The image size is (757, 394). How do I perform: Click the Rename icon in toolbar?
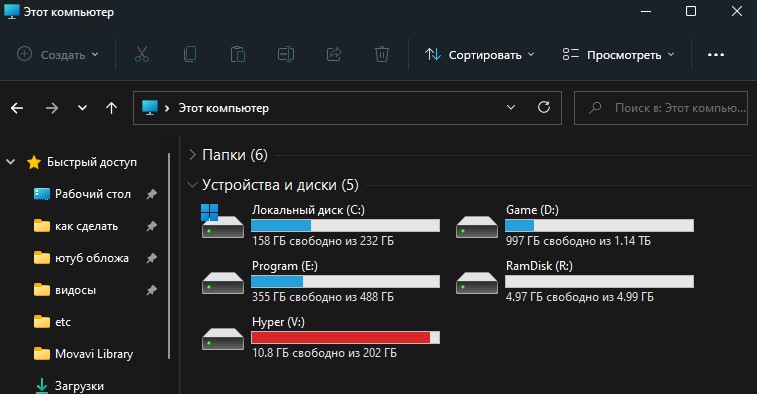click(286, 54)
